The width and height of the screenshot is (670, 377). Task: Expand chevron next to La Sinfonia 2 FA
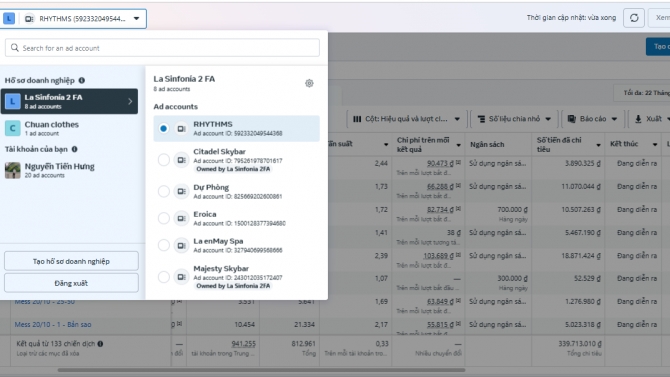(x=130, y=101)
